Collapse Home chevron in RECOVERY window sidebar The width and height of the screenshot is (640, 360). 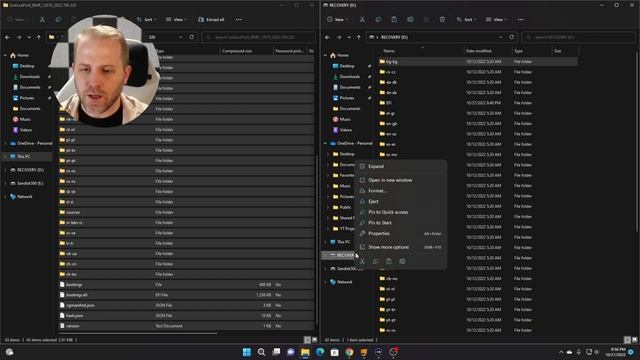point(326,55)
